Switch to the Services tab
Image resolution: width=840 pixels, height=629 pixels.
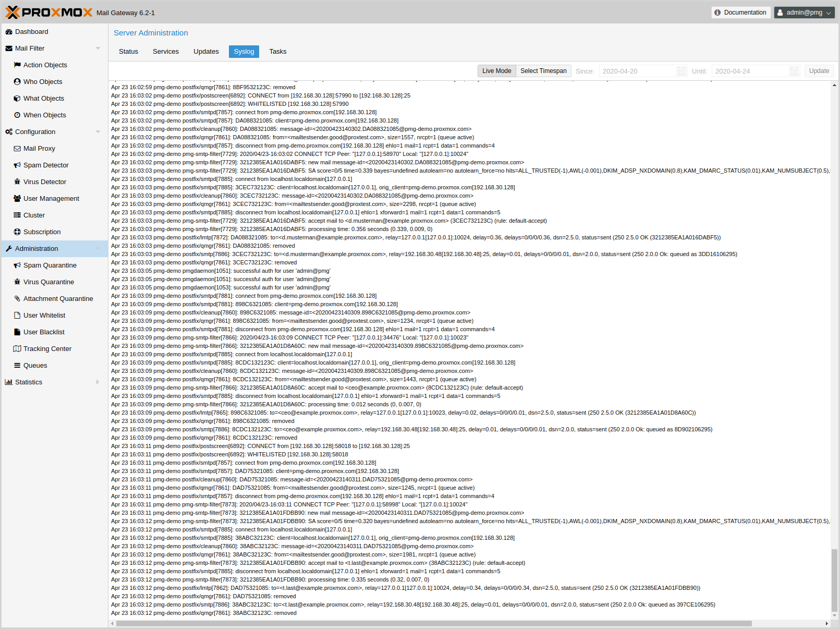click(166, 52)
